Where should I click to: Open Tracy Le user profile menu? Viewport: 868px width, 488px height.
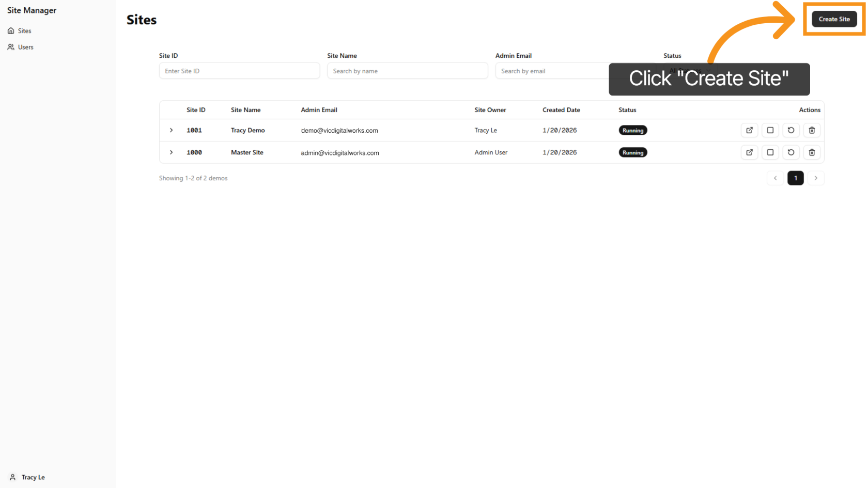pos(33,477)
